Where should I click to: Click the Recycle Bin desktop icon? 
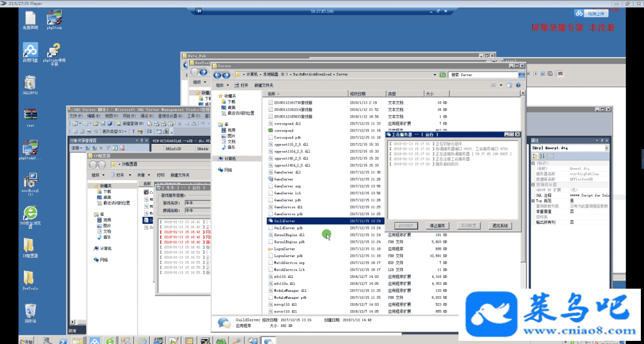30,311
